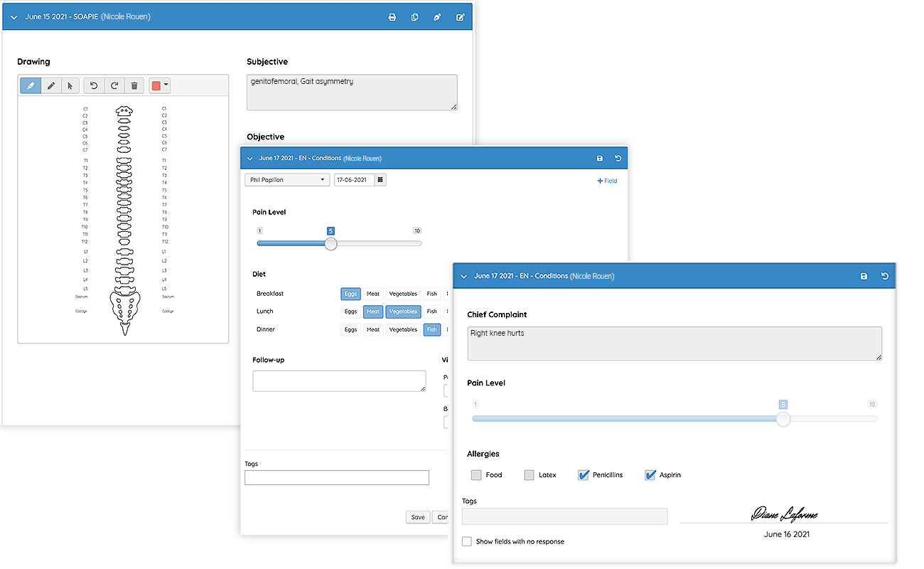The image size is (924, 569).
Task: Toggle Eggs for Dinner
Action: click(350, 330)
